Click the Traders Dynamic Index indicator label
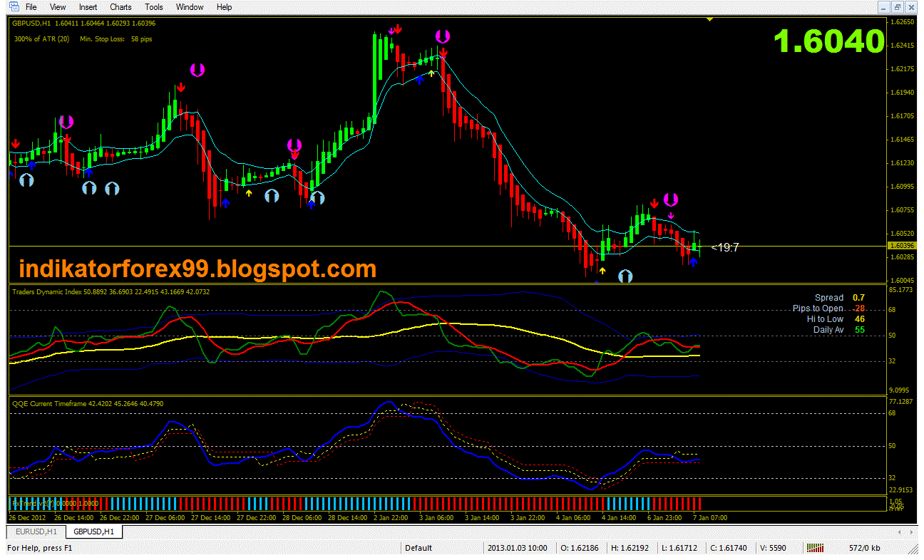This screenshot has height=560, width=924. [111, 291]
